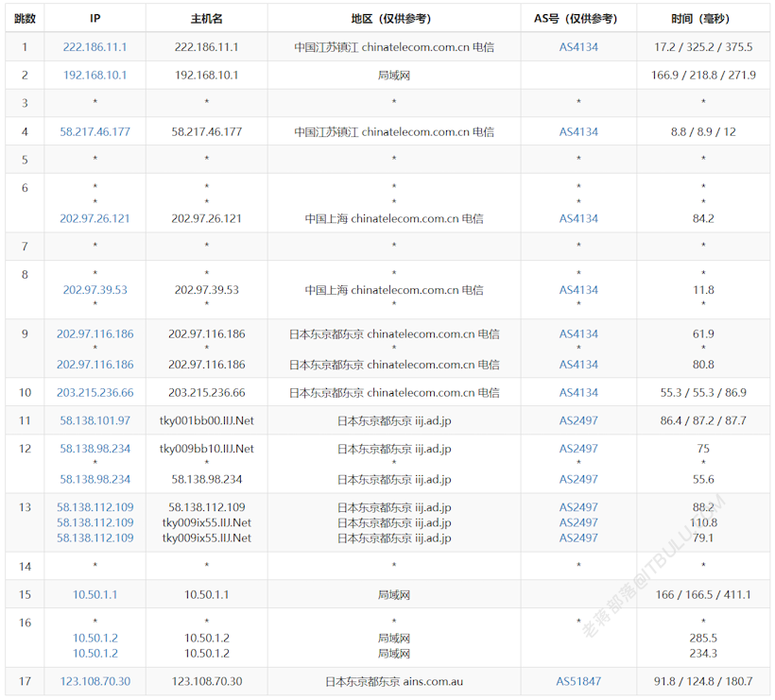Open the blue 192.168.10.1 IP link
Image resolution: width=775 pixels, height=700 pixels.
click(x=95, y=75)
